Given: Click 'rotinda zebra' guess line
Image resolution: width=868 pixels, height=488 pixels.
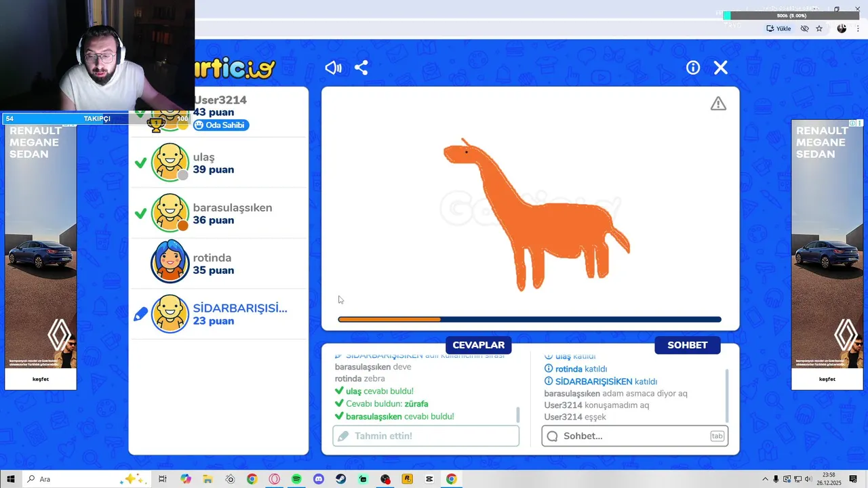Looking at the screenshot, I should [x=360, y=379].
